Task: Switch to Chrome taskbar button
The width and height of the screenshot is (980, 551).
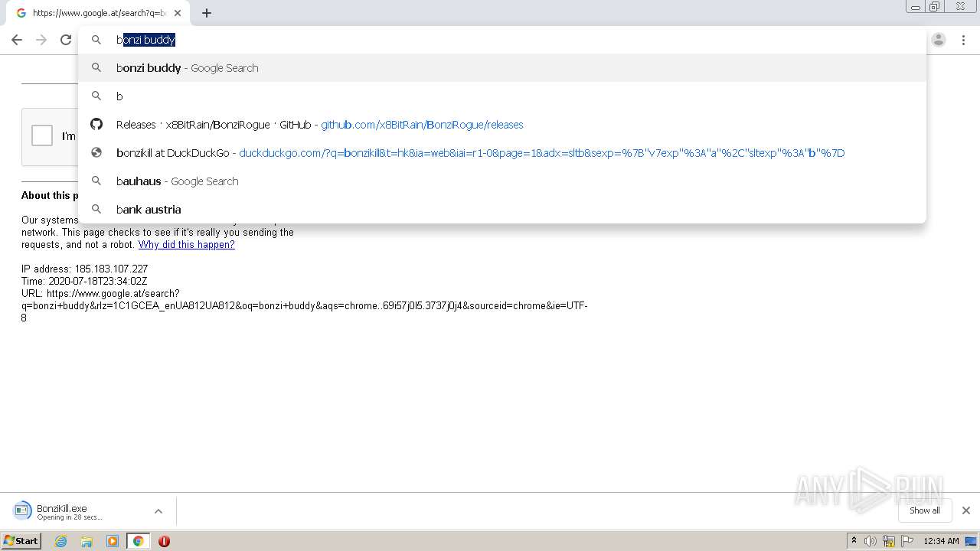Action: pyautogui.click(x=139, y=541)
